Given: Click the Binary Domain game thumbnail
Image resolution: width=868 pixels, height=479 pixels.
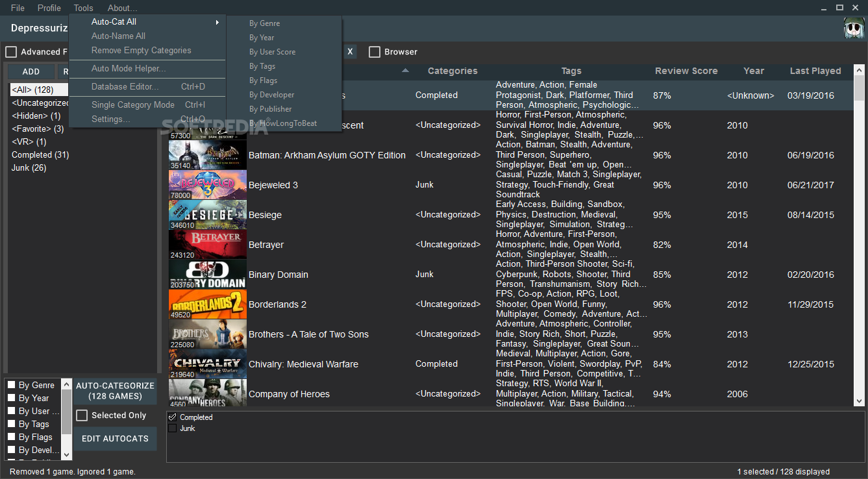Looking at the screenshot, I should click(207, 275).
